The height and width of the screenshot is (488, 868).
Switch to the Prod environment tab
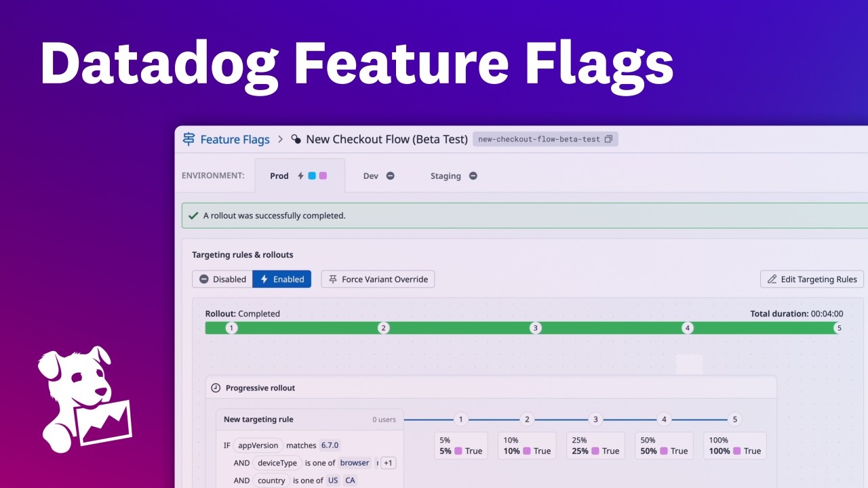click(300, 176)
